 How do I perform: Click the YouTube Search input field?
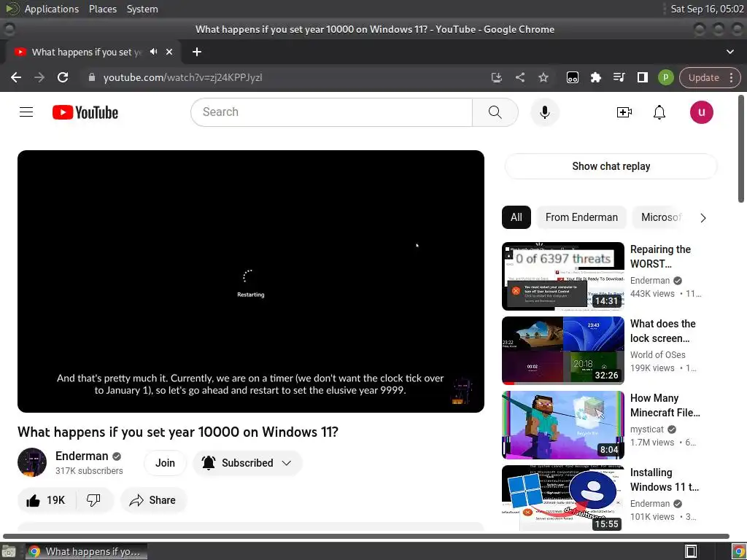[331, 112]
